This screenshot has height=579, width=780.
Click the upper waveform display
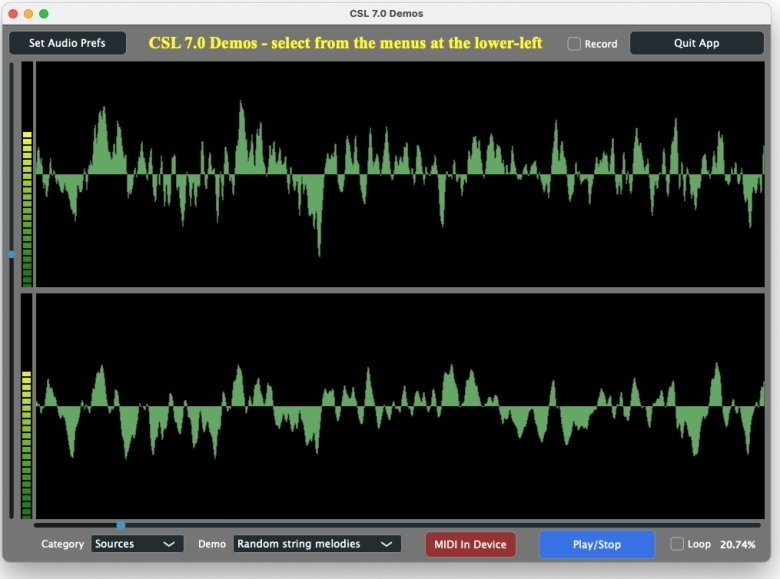(x=400, y=175)
